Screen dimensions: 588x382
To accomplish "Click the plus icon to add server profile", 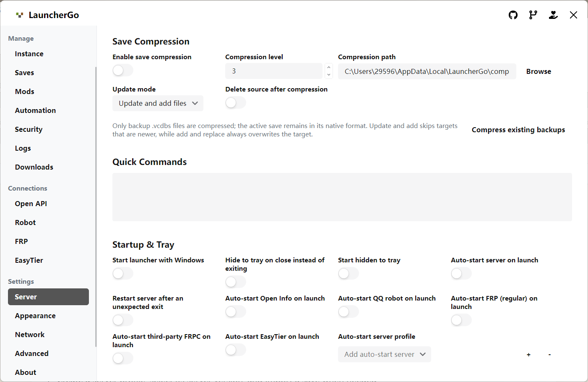I will pyautogui.click(x=528, y=355).
